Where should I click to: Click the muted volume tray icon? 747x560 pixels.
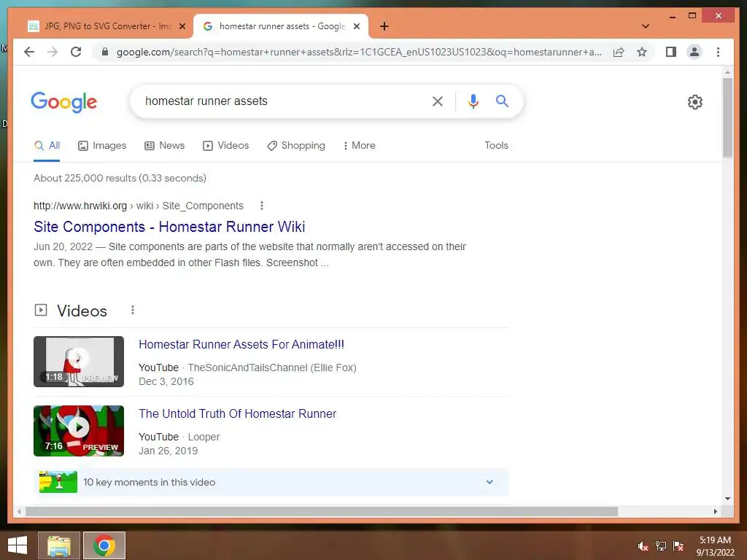(x=643, y=546)
